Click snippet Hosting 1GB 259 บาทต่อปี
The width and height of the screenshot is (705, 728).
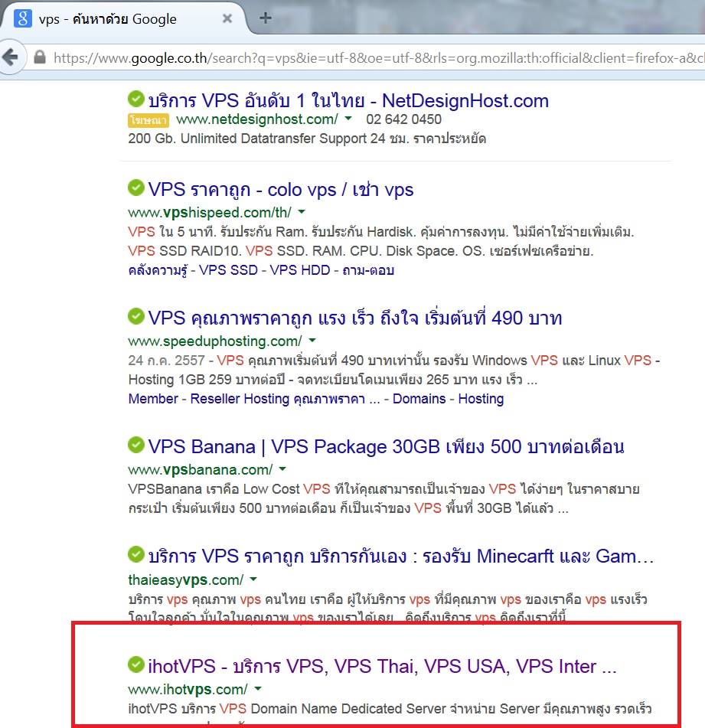tap(207, 380)
